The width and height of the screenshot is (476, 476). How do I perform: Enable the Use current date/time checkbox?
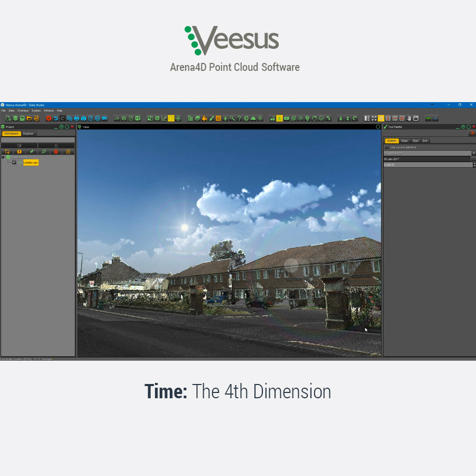pyautogui.click(x=387, y=148)
